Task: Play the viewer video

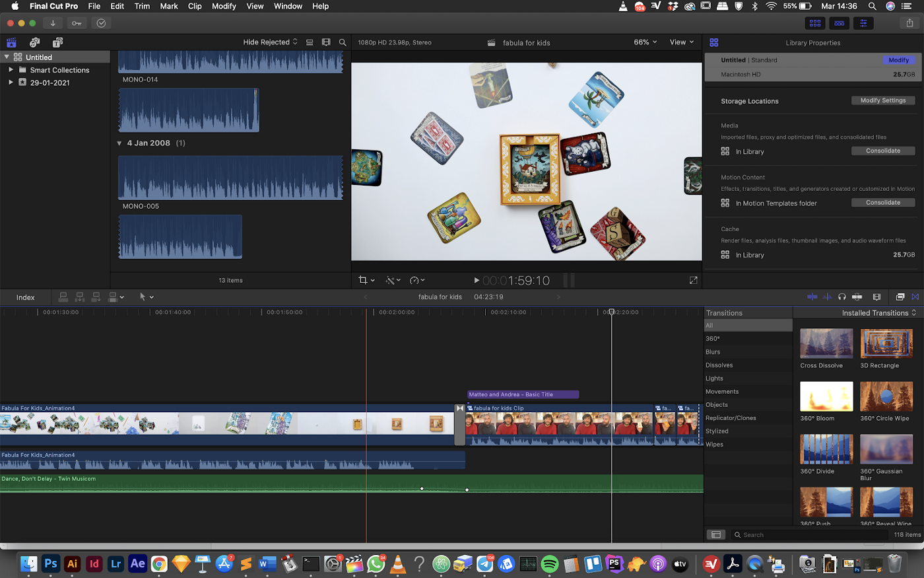Action: point(477,281)
